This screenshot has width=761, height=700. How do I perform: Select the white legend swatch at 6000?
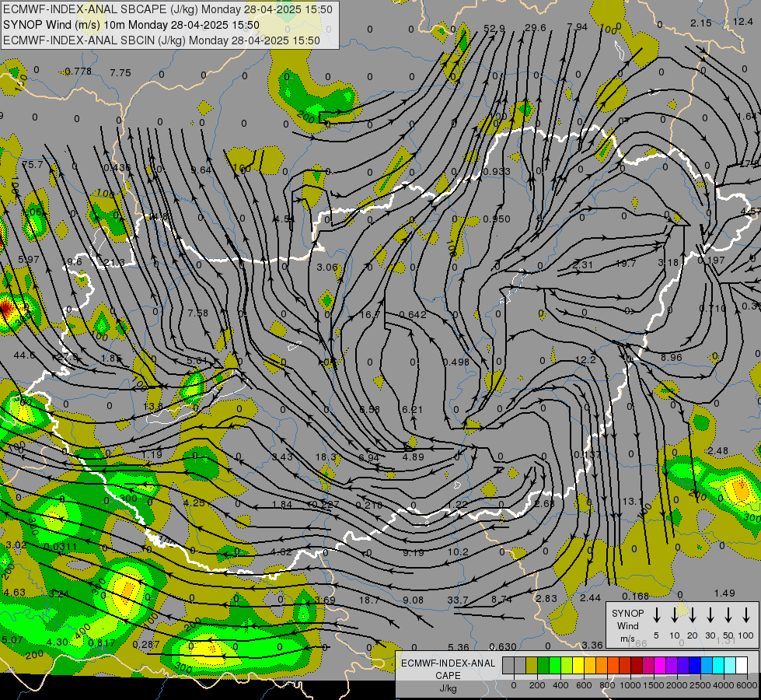point(741,666)
